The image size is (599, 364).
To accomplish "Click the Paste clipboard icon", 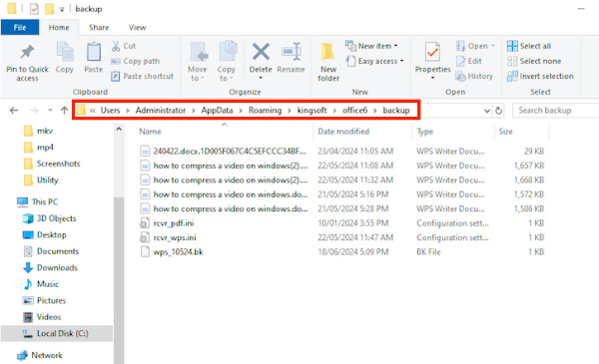I will (94, 52).
